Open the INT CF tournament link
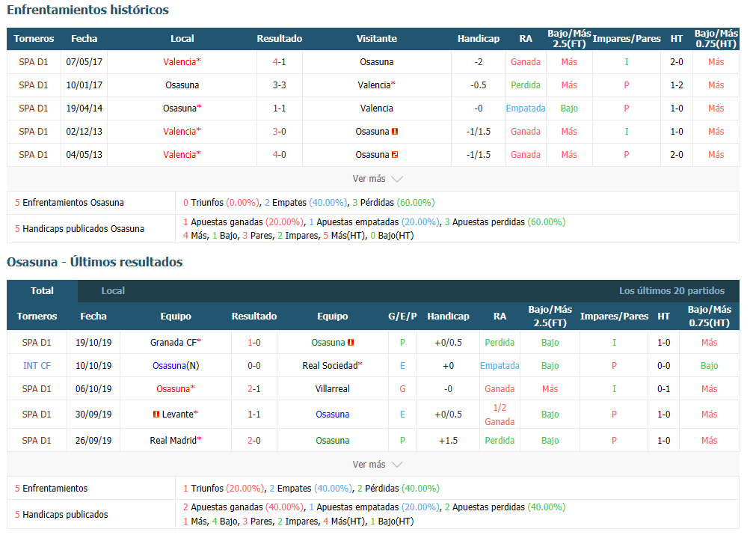 37,365
